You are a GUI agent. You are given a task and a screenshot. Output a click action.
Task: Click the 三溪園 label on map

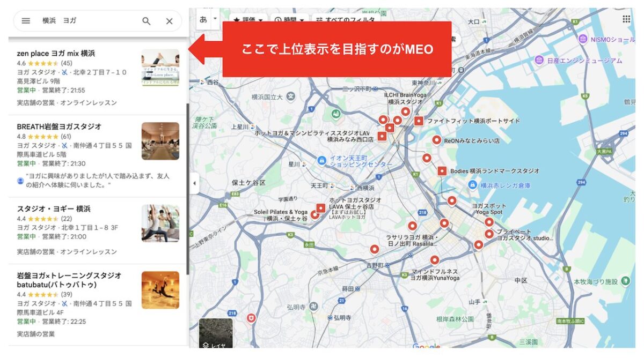pos(528,341)
